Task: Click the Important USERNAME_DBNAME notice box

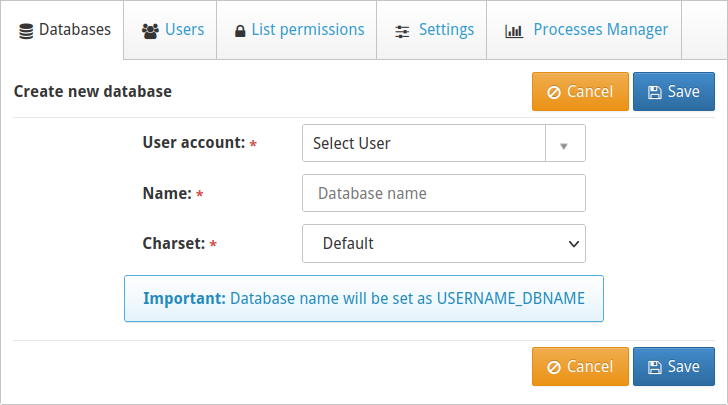Action: pos(363,298)
